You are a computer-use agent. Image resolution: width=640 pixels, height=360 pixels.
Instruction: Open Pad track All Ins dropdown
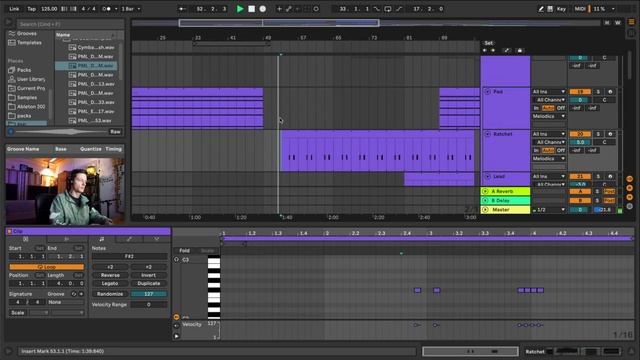pyautogui.click(x=549, y=92)
